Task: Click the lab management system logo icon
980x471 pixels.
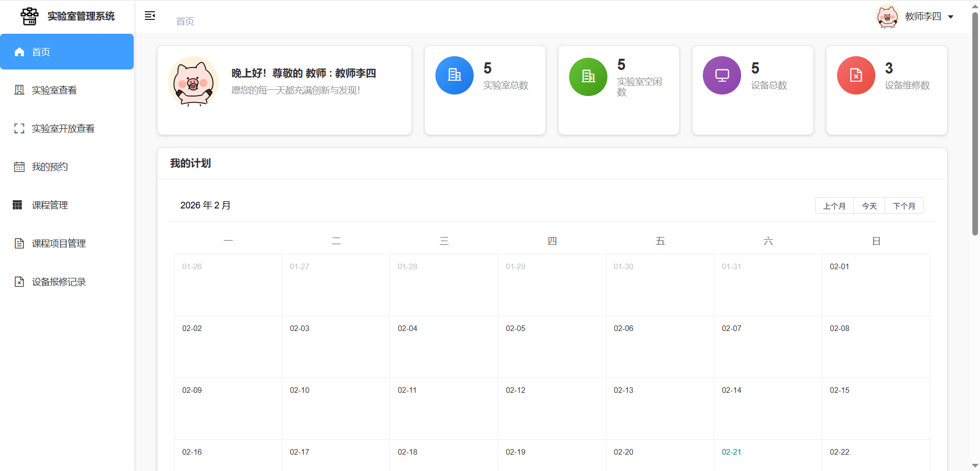Action: [29, 16]
